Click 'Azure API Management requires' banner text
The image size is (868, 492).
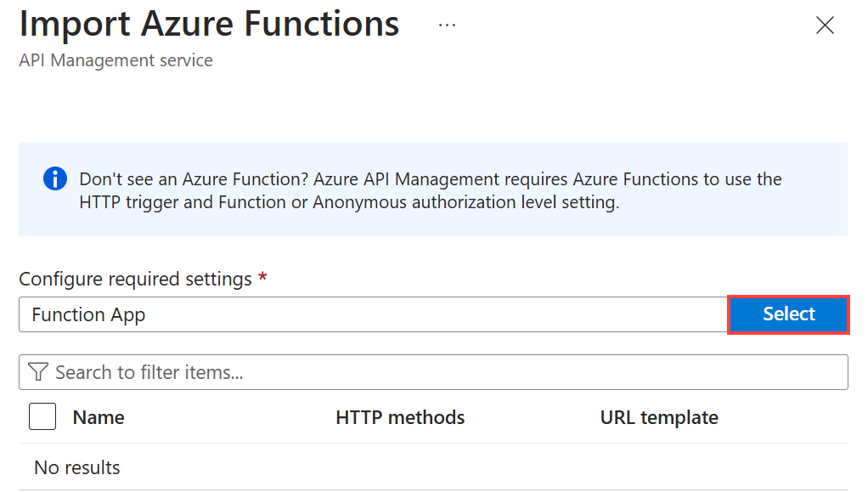(x=441, y=179)
